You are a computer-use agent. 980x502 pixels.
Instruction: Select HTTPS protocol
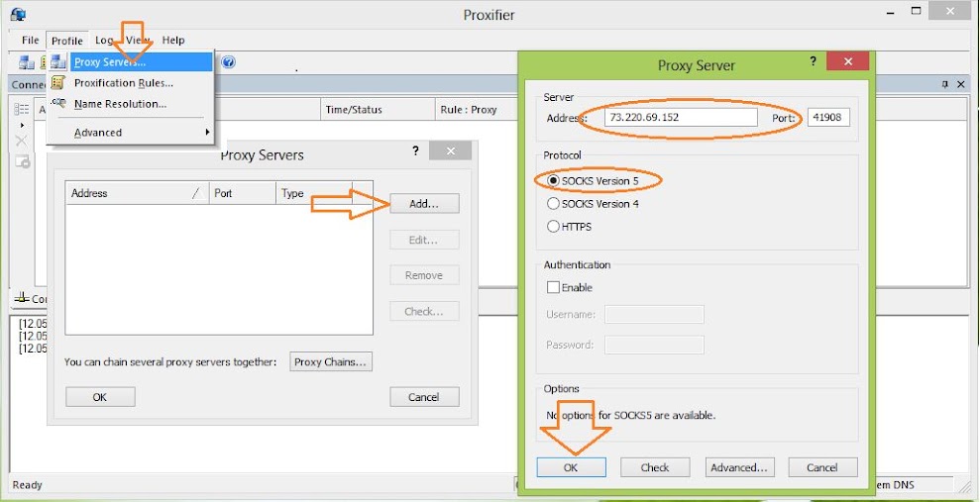point(570,227)
